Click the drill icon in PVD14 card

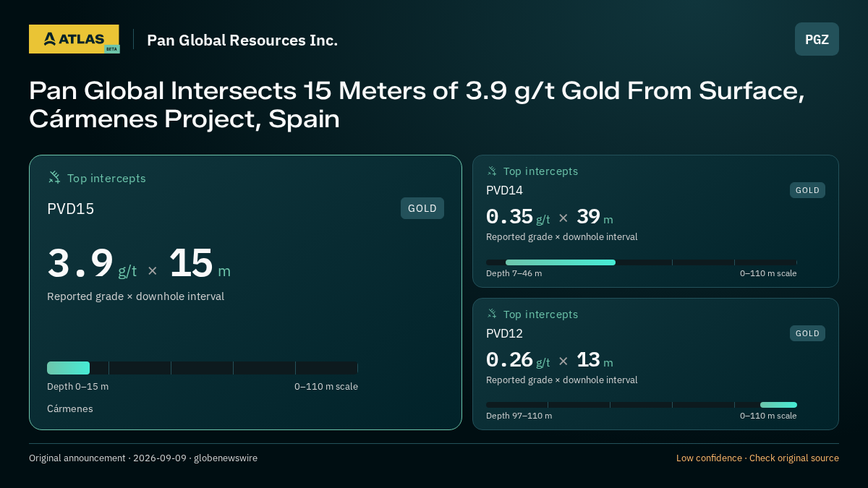pyautogui.click(x=492, y=171)
